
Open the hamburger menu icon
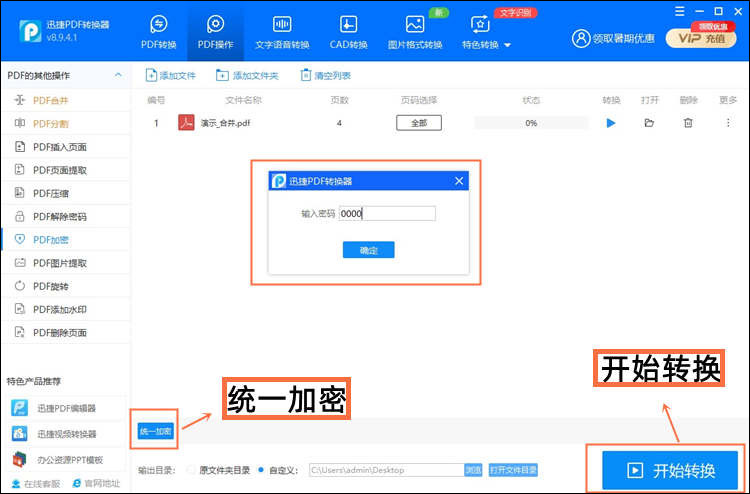pos(679,11)
